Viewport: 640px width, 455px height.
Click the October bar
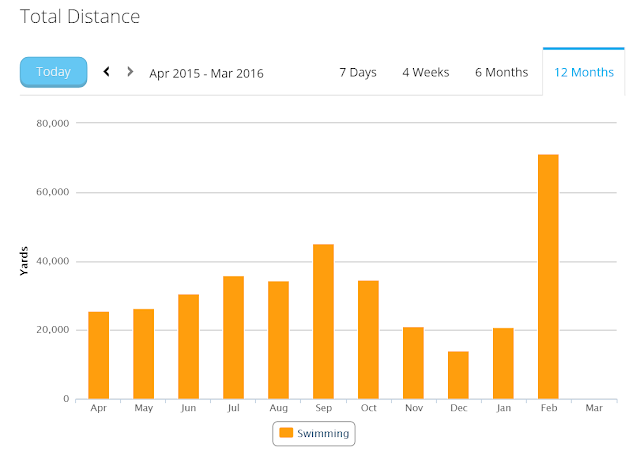[x=368, y=340]
